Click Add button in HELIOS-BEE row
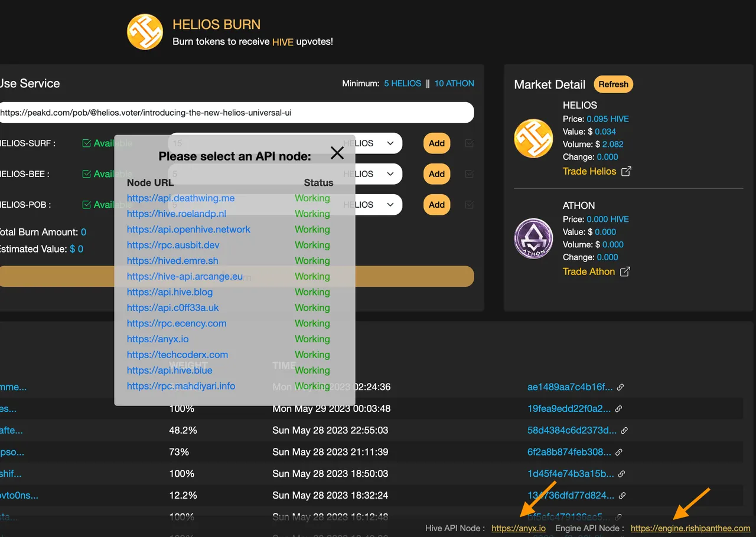Screen dimensions: 756x537 point(436,173)
